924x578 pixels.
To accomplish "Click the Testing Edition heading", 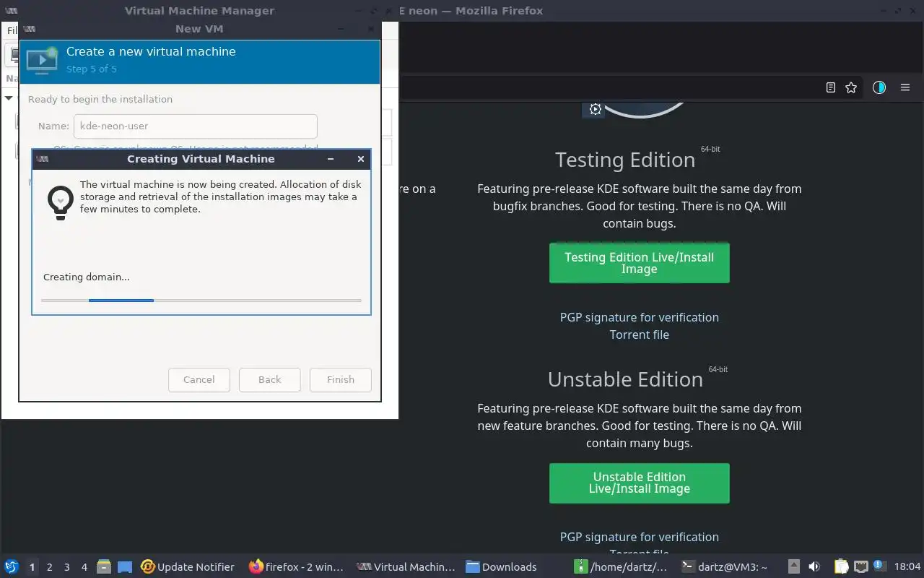I will [x=625, y=160].
